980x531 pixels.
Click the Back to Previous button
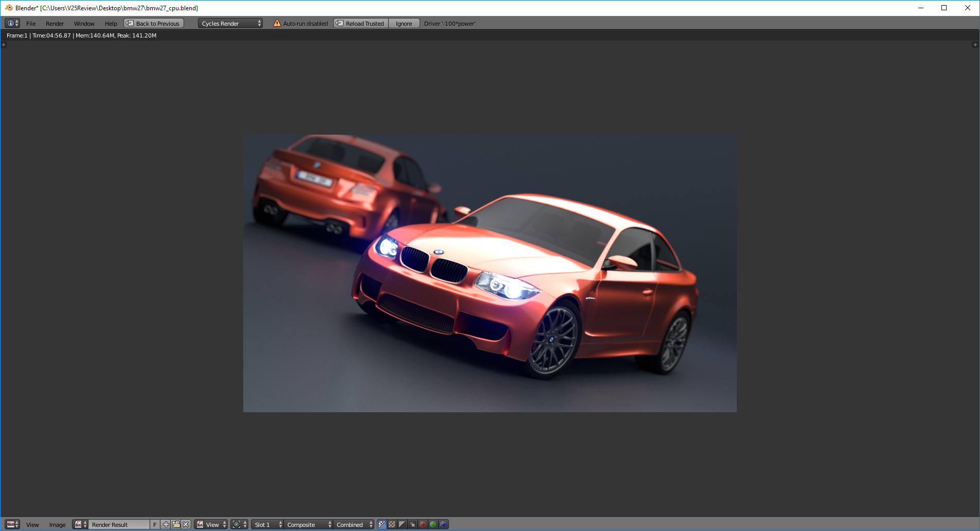point(154,23)
